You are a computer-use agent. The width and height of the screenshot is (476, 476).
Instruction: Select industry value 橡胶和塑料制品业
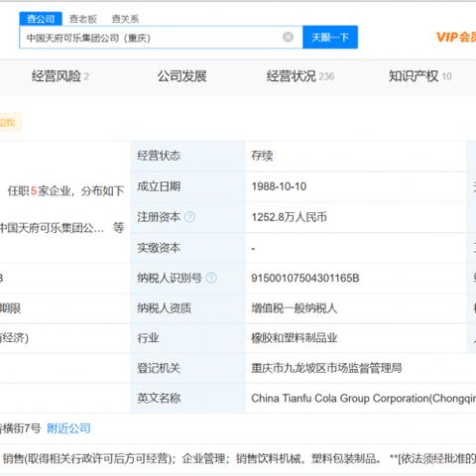[x=295, y=338]
